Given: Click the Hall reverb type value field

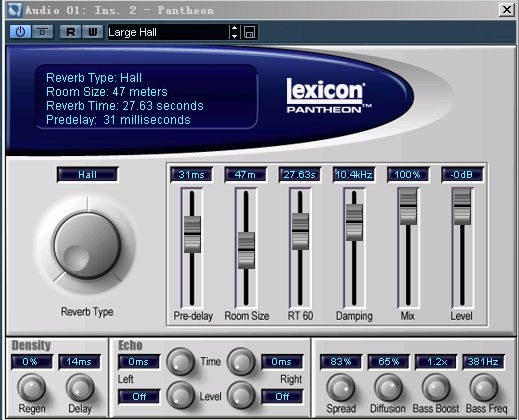Looking at the screenshot, I should (87, 175).
